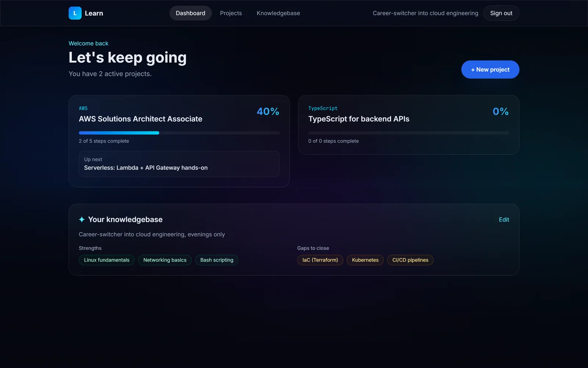Click the AWS project progress bar
This screenshot has height=368, width=588.
pos(179,133)
